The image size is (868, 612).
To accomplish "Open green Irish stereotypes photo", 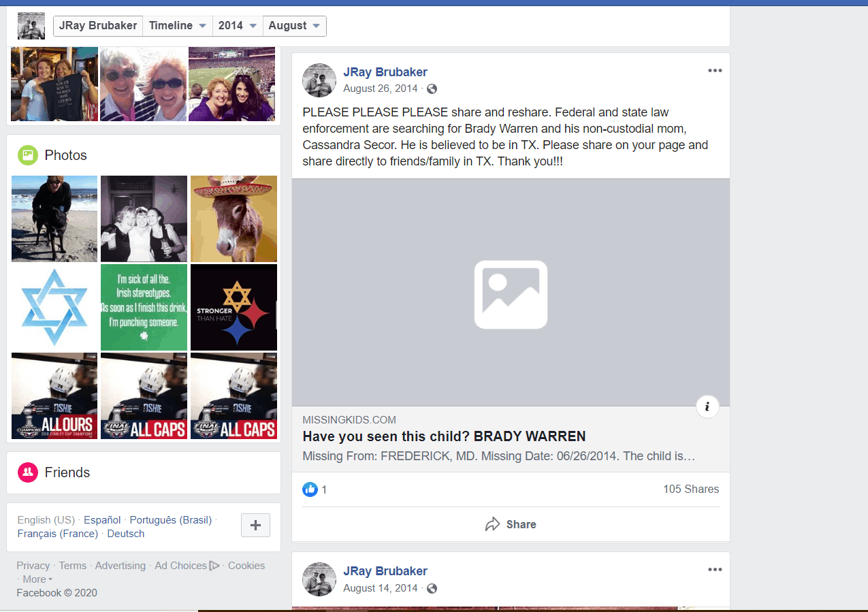I will tap(144, 307).
